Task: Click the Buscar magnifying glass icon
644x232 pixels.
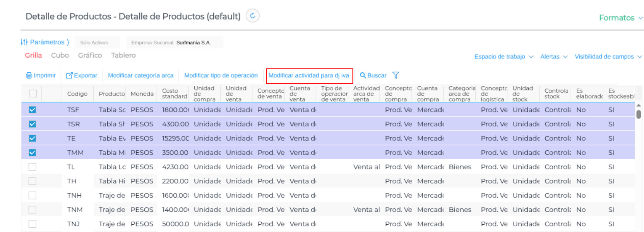Action: [x=363, y=75]
